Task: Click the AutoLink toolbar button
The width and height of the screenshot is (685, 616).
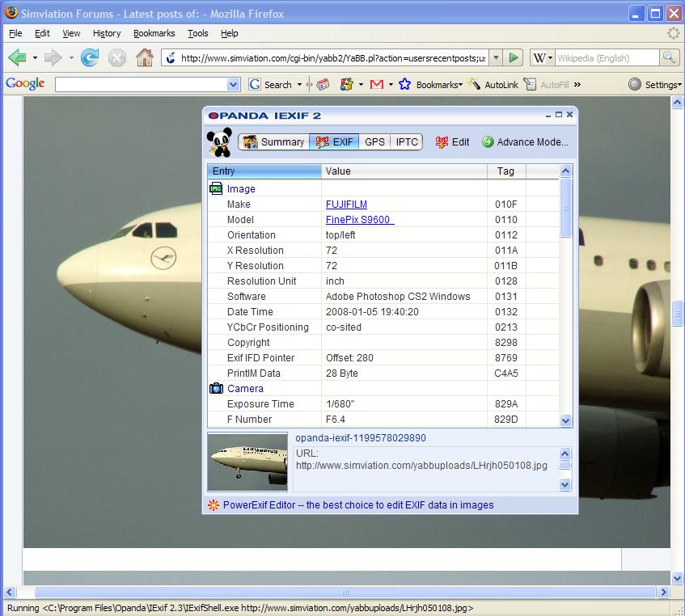Action: 493,84
